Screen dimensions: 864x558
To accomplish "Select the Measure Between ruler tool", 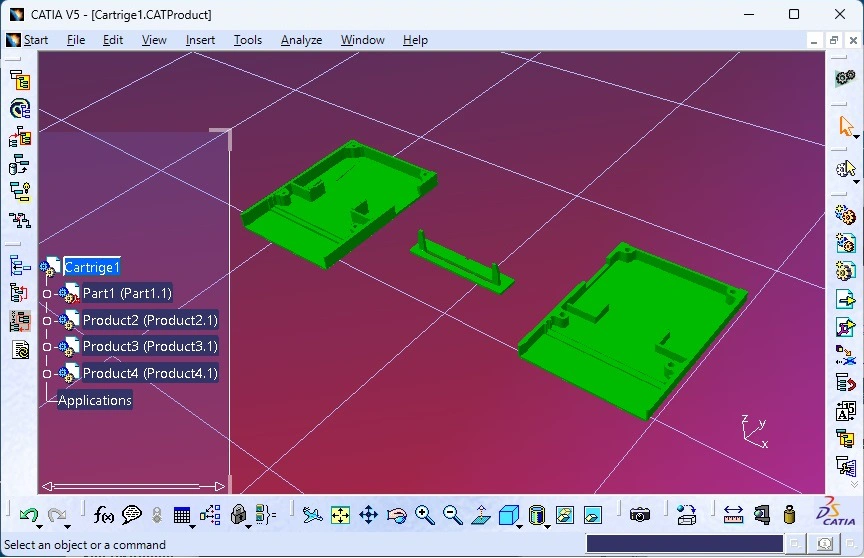I will coord(733,515).
